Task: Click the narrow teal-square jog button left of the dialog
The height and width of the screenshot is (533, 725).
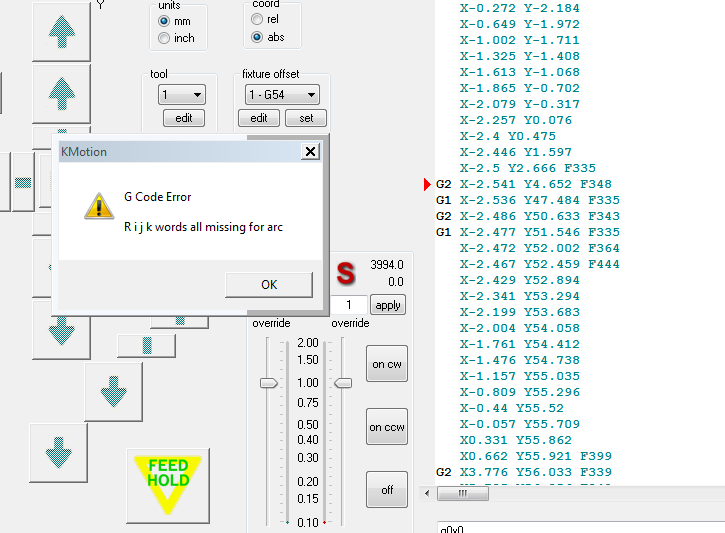Action: tap(23, 183)
